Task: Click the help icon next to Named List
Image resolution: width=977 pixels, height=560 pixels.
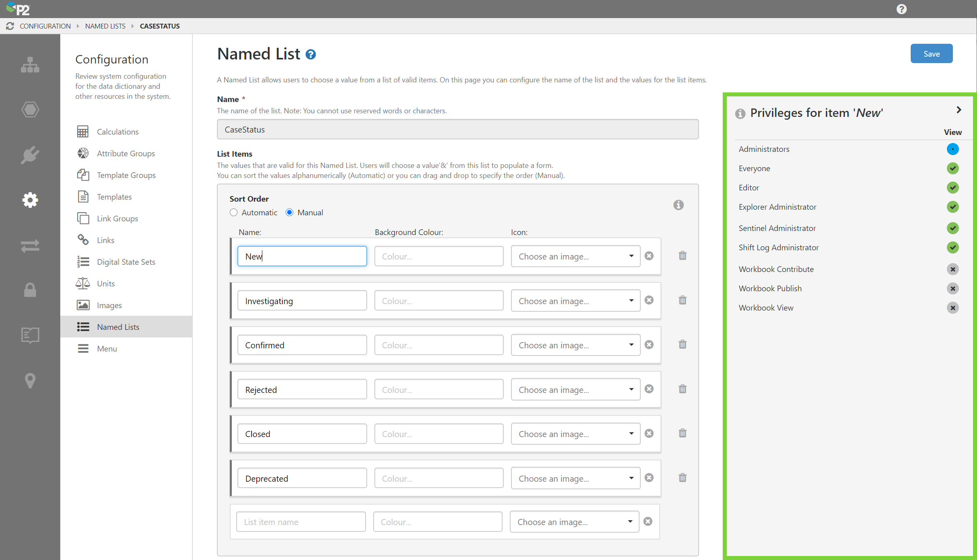Action: coord(311,54)
